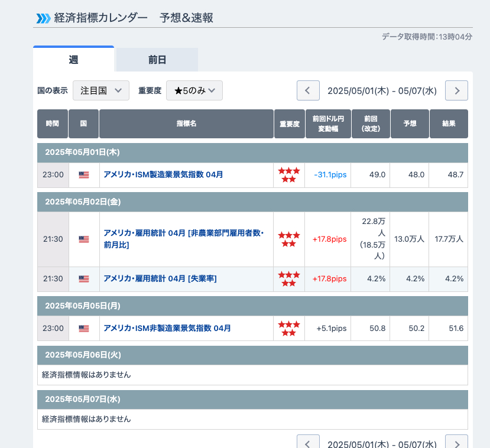Select the 週 tab
The height and width of the screenshot is (448, 490).
[x=73, y=59]
